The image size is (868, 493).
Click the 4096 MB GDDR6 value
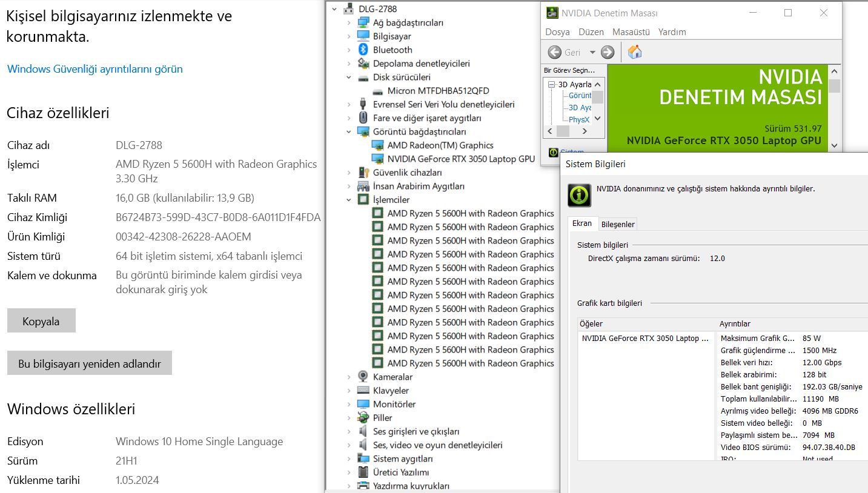pyautogui.click(x=830, y=411)
